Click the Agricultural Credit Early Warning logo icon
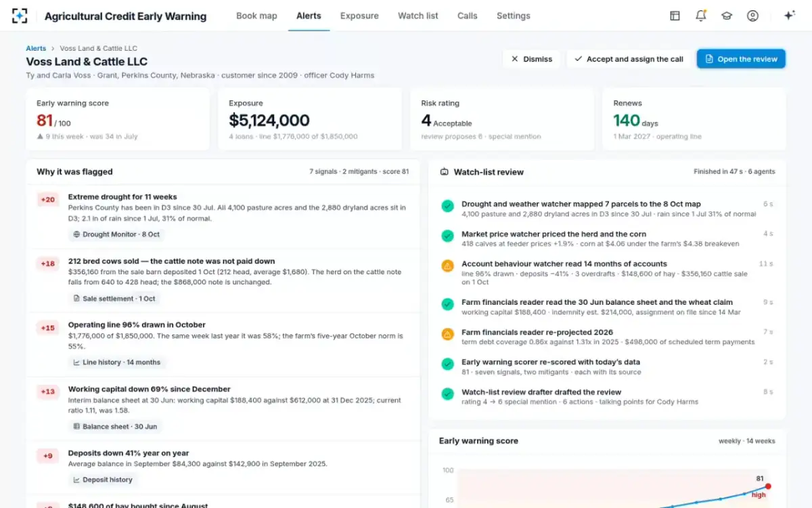 20,16
